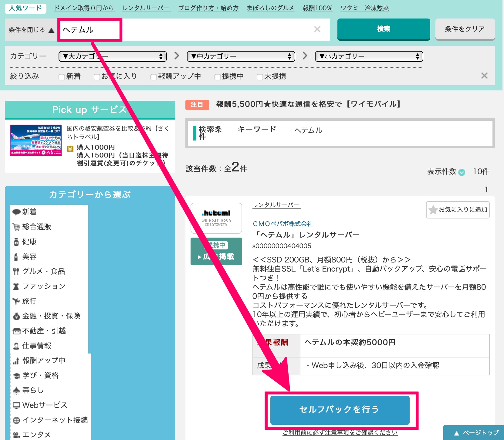This screenshot has height=440, width=504.
Task: Open the 小カテゴリー dropdown
Action: coord(369,56)
